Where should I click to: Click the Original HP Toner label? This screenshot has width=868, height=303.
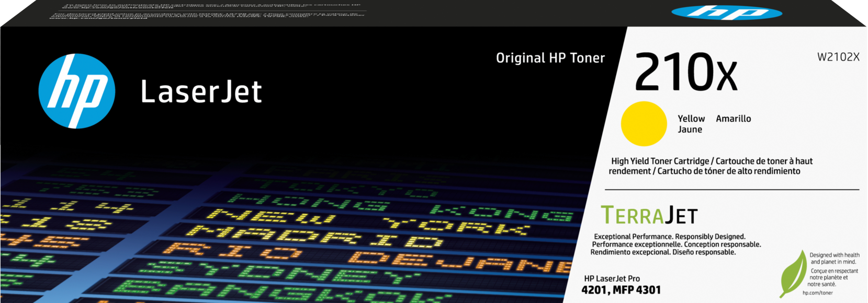tap(550, 58)
